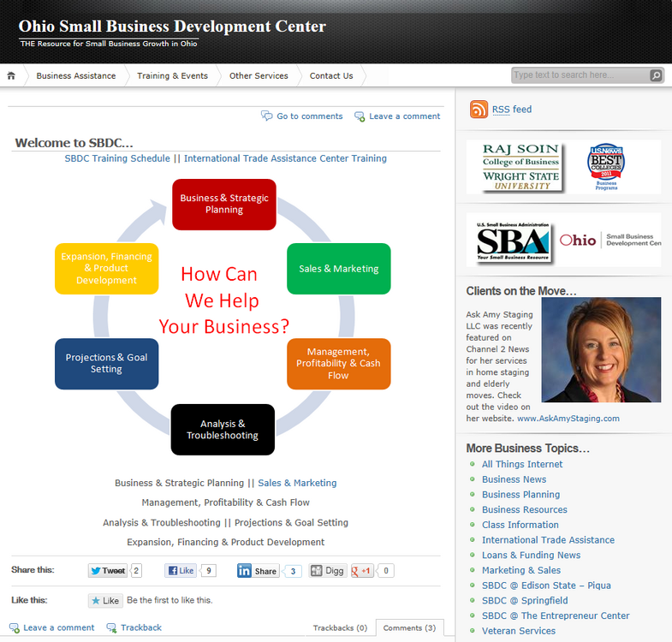Image resolution: width=672 pixels, height=642 pixels.
Task: Click the orange Management, Profitability & Cash Flow box
Action: pos(339,364)
